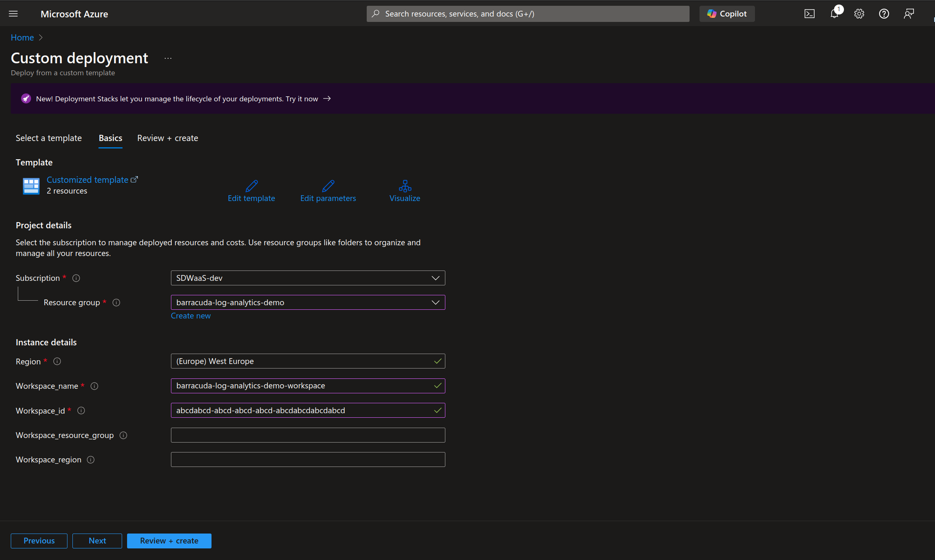Click the Microsoft Azure logo text

(75, 14)
